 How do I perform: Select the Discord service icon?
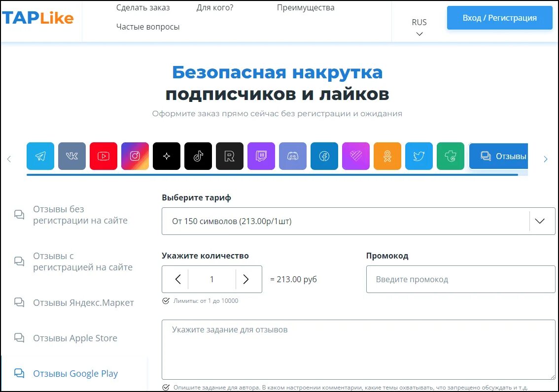tap(293, 156)
